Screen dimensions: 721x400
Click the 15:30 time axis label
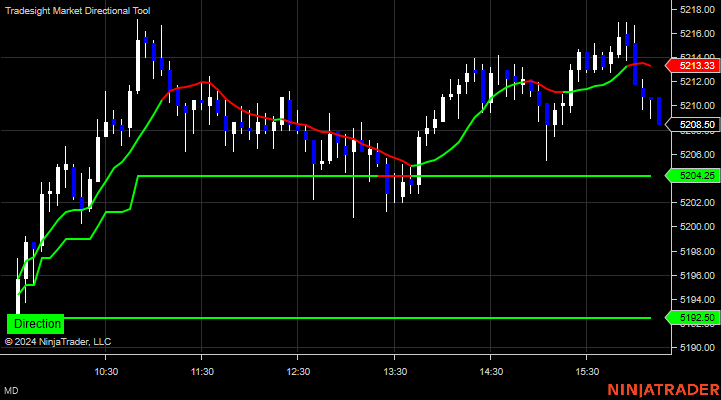coord(587,371)
